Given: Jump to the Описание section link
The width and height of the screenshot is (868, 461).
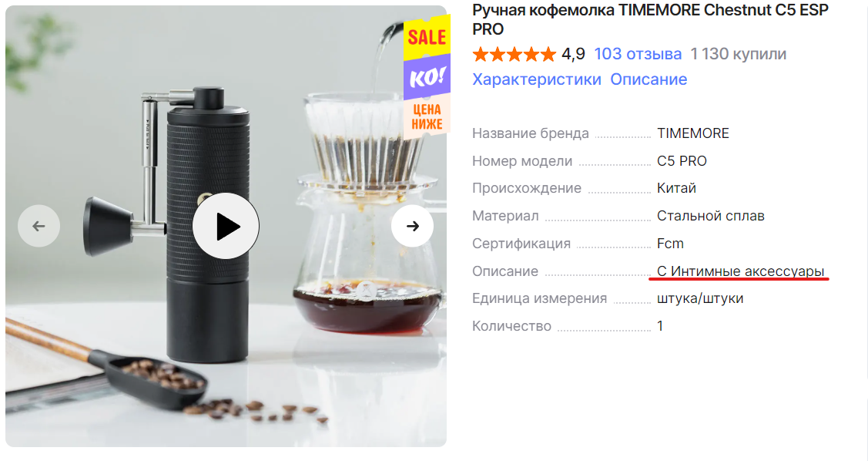Looking at the screenshot, I should (x=648, y=79).
